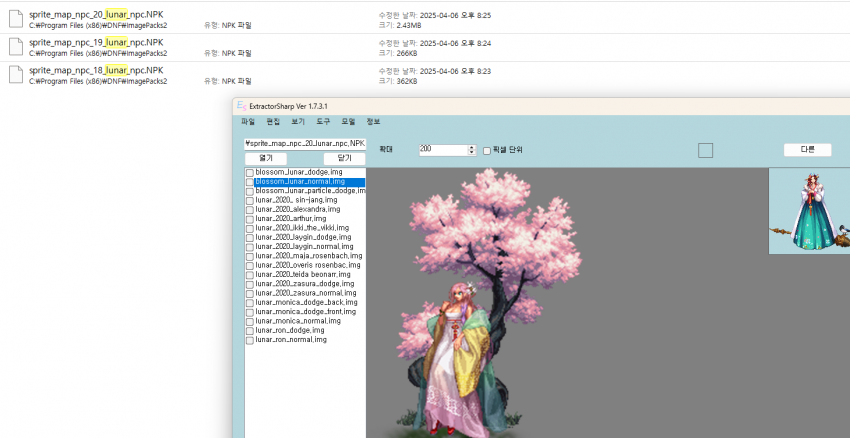Screen dimensions: 850x438
Task: Click the hanbok character preview thumbnail
Action: pyautogui.click(x=808, y=211)
